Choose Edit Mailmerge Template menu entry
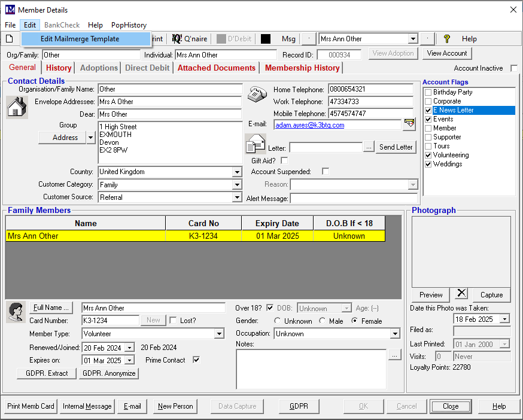Viewport: 523px width, 420px height. click(80, 39)
